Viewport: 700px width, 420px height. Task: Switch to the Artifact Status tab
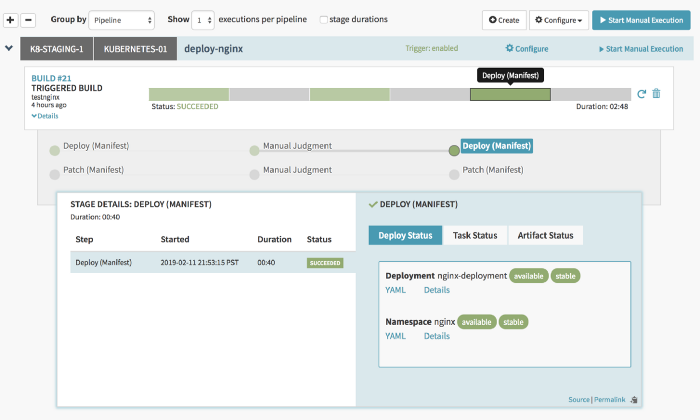[x=546, y=235]
